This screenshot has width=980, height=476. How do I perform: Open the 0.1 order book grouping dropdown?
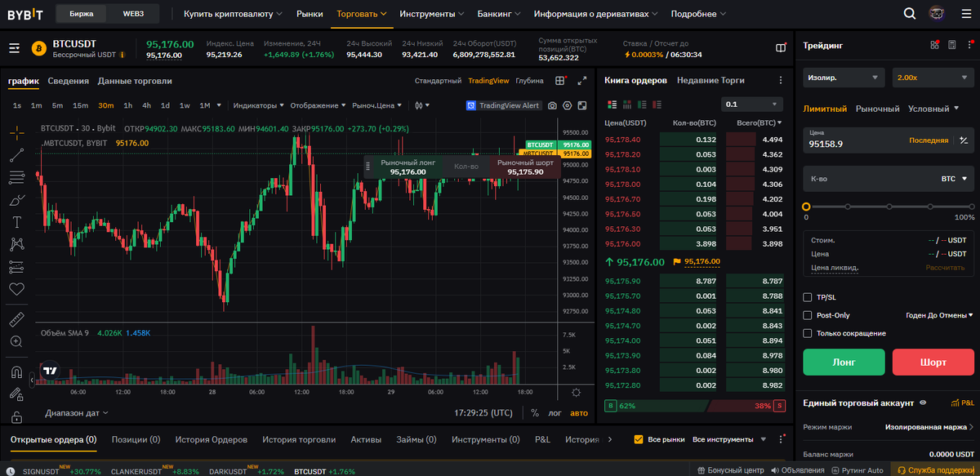point(752,105)
